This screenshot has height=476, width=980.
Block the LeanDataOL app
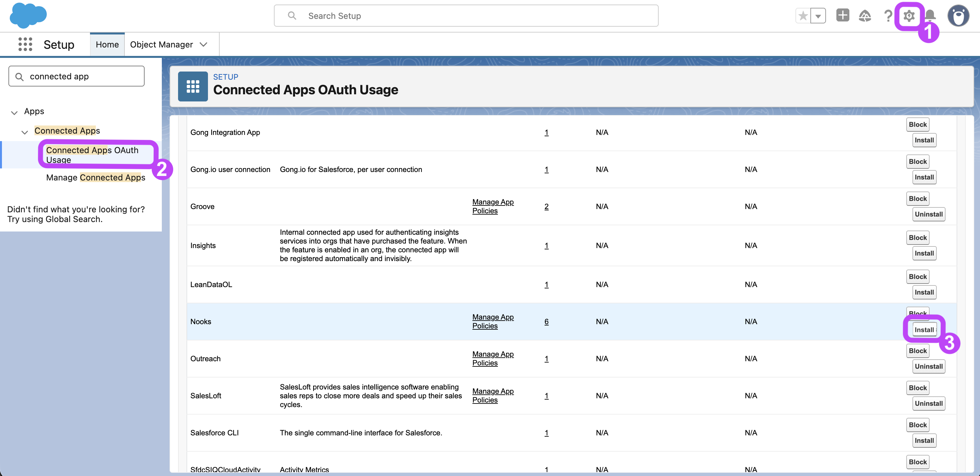coord(918,276)
